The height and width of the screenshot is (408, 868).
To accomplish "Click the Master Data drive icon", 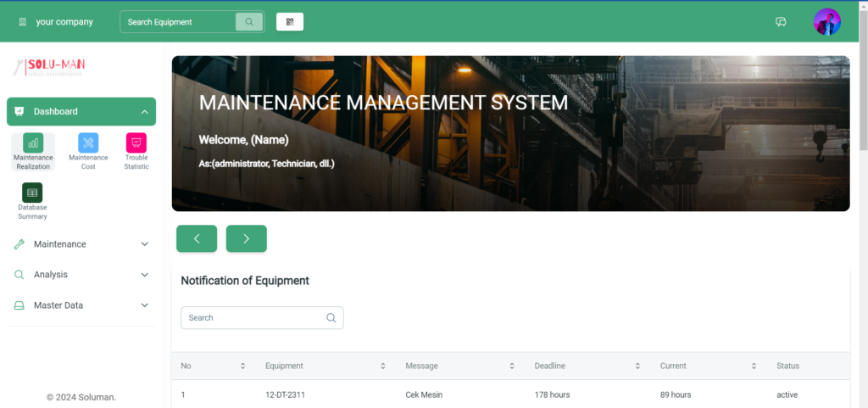I will click(19, 305).
